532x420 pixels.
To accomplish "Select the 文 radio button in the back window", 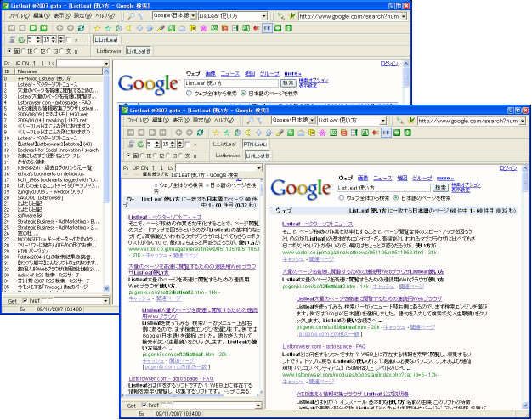I will [62, 51].
